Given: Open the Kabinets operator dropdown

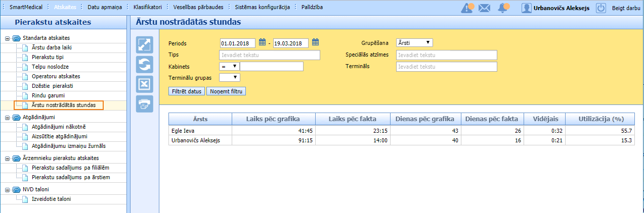Looking at the screenshot, I should coord(229,66).
